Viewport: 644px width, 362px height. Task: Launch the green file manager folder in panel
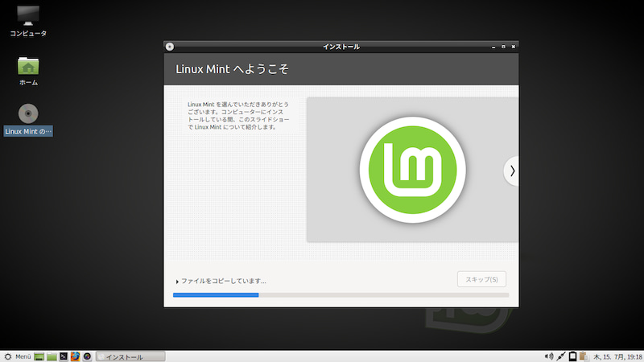[52, 356]
